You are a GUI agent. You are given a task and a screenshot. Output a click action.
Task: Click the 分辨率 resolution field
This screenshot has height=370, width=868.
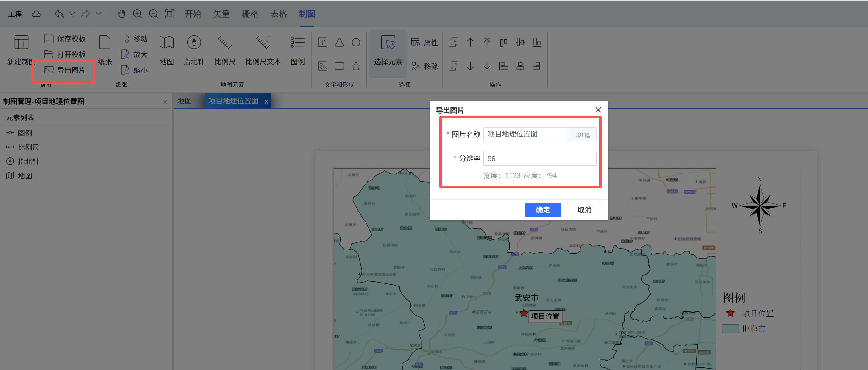pos(539,159)
